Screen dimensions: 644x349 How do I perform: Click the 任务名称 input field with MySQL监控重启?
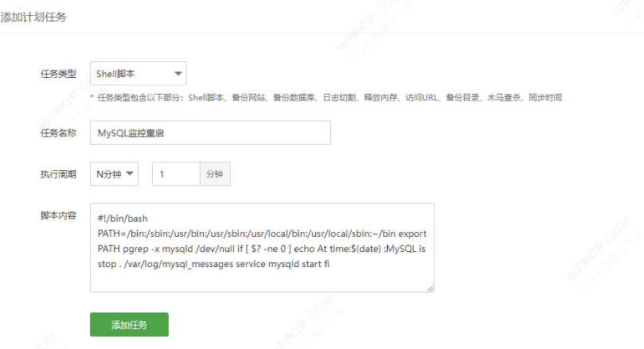(x=210, y=133)
